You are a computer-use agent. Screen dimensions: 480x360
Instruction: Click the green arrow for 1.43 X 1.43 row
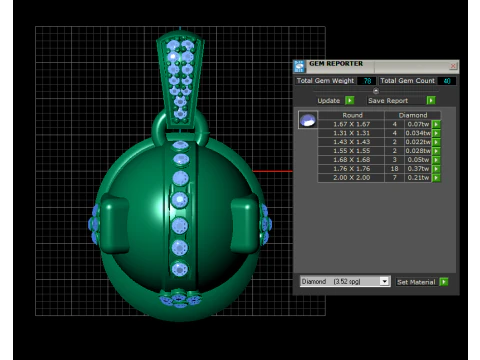click(436, 142)
